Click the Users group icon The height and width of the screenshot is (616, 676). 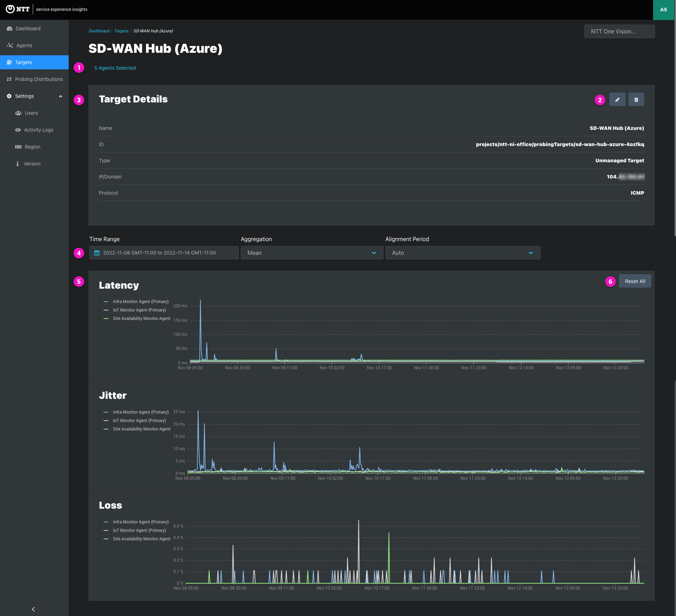tap(18, 113)
